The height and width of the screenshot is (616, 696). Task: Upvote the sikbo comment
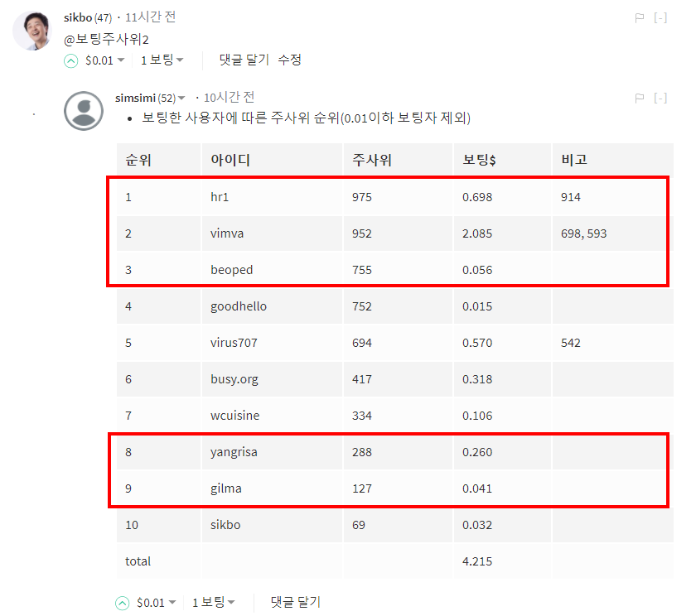click(70, 60)
